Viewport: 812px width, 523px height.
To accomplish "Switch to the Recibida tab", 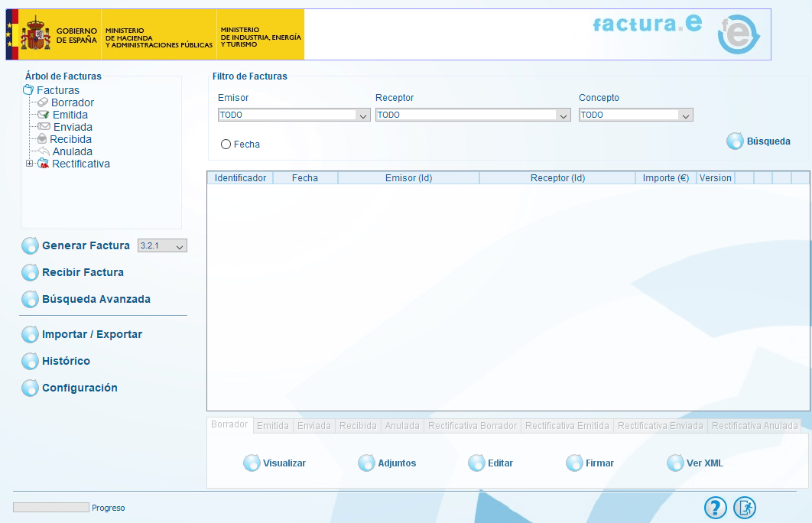I will click(358, 426).
